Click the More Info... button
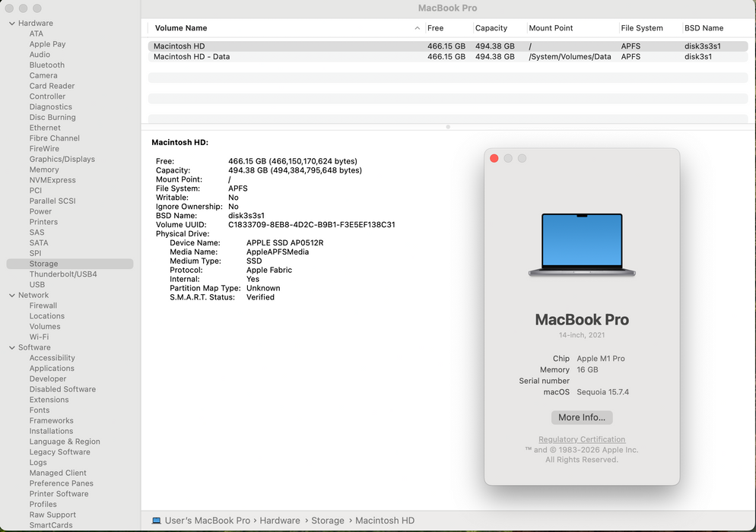The image size is (756, 532). point(582,417)
